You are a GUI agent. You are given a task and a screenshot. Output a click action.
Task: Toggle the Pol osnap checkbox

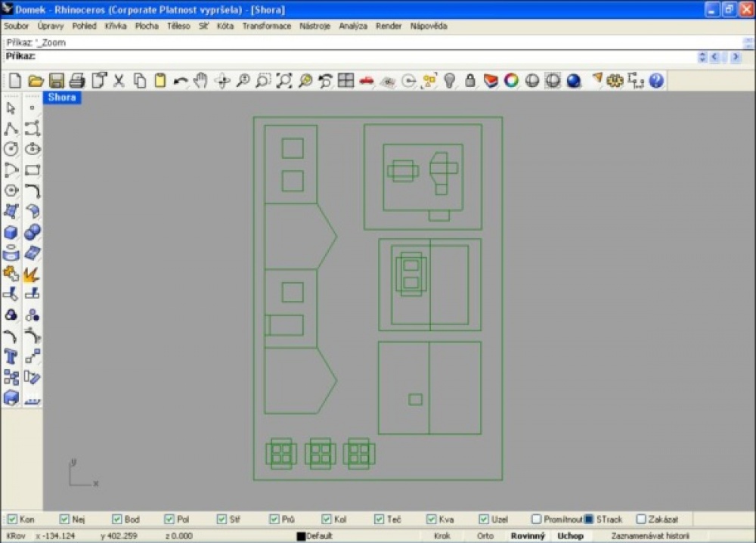169,520
